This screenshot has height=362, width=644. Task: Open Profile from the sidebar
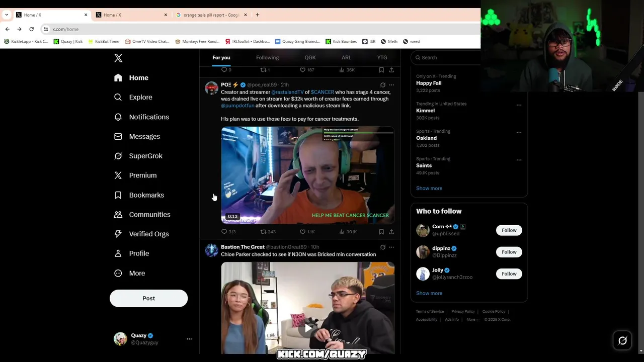[131, 253]
